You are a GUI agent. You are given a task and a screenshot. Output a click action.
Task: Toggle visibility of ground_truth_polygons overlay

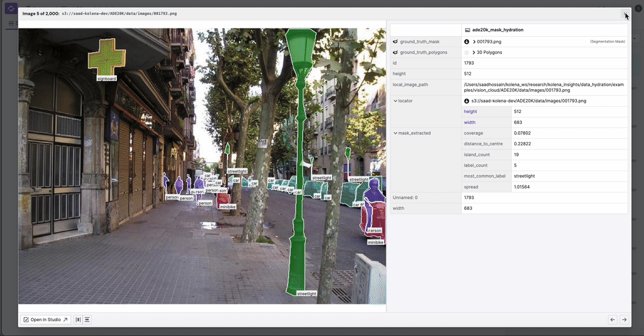click(395, 52)
